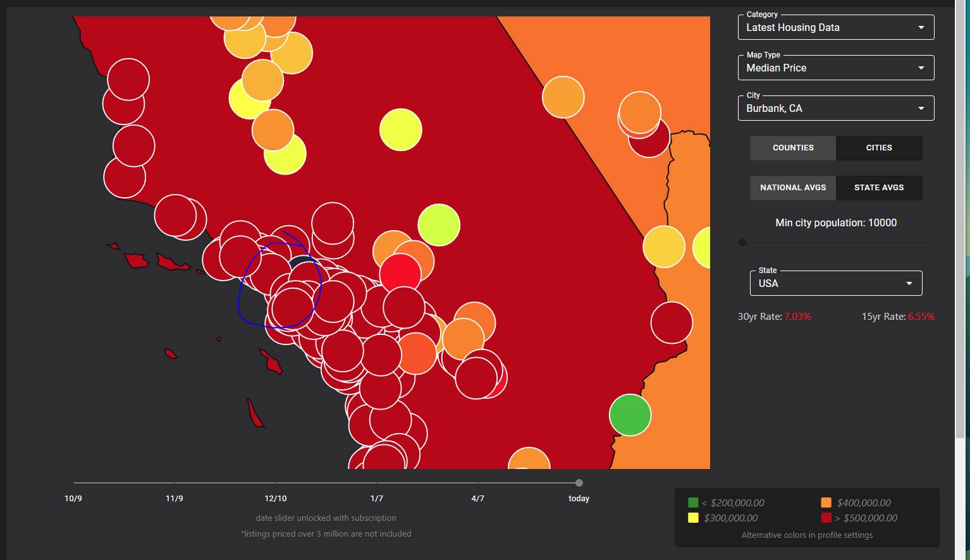Open the City dropdown showing Burbank, CA

pyautogui.click(x=835, y=109)
